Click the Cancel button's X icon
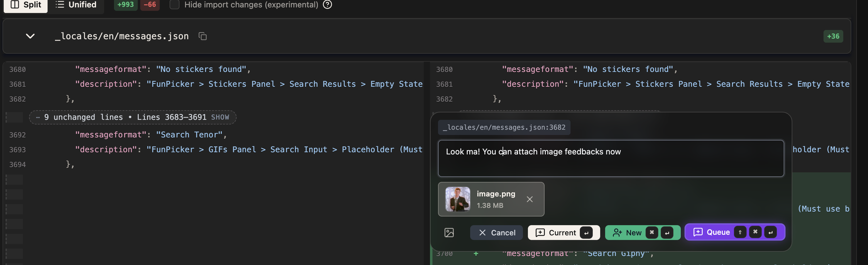 [482, 233]
